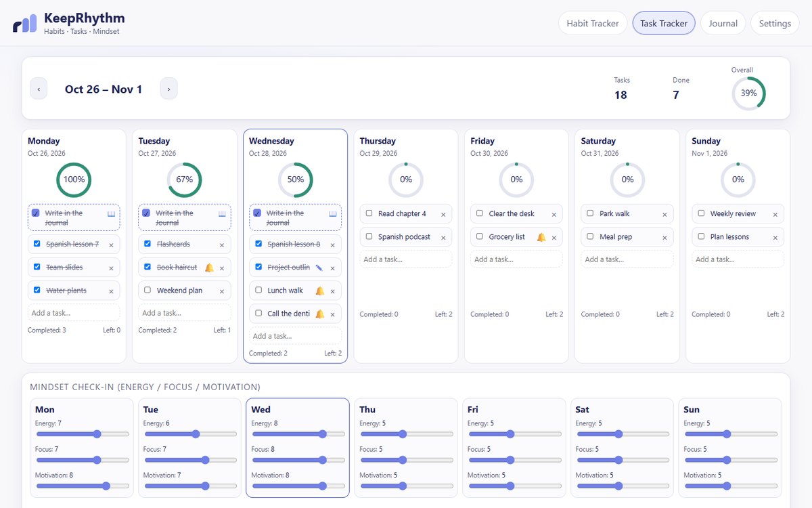Check off the Call the dentist task
This screenshot has height=508, width=812.
(x=258, y=313)
